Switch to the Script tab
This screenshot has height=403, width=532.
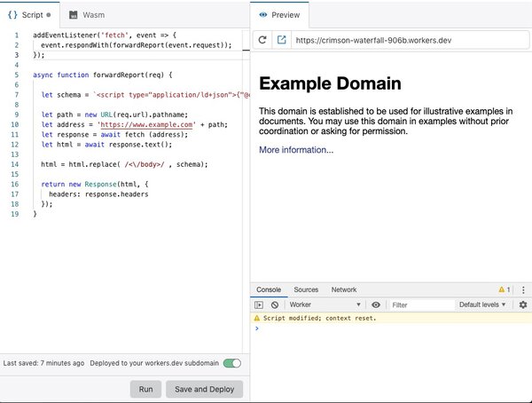(30, 15)
